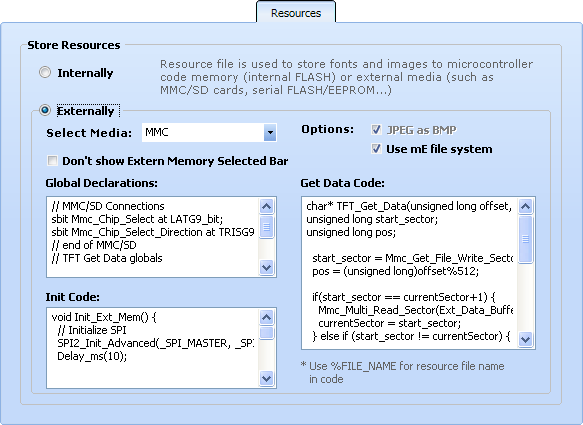Click the 'unsigned long pos;' line

[x=351, y=232]
